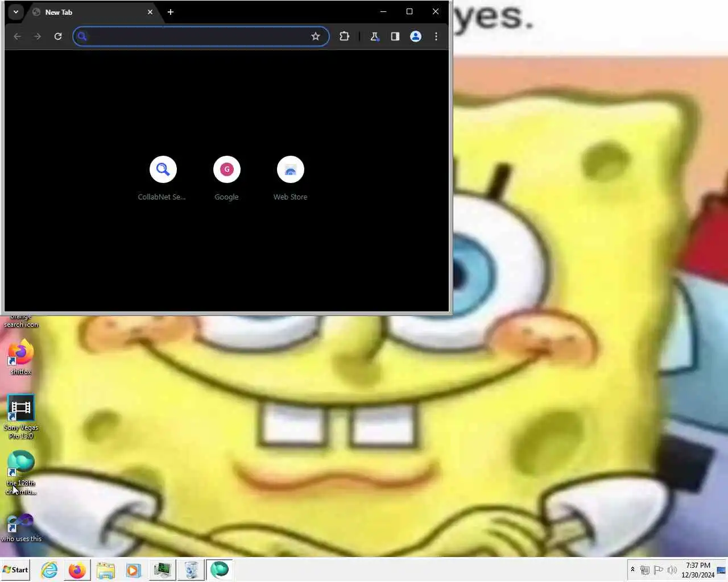
Task: Open the volume speaker tray icon
Action: point(672,570)
